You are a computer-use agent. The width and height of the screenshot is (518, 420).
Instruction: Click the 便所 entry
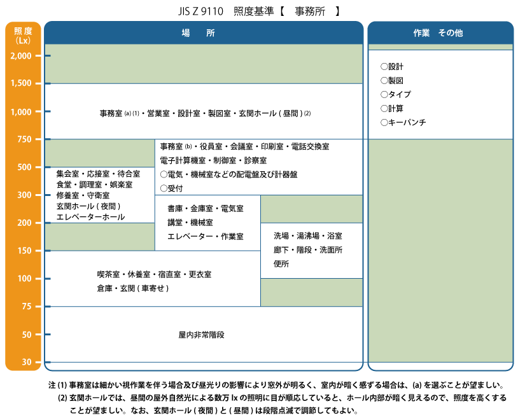281,263
